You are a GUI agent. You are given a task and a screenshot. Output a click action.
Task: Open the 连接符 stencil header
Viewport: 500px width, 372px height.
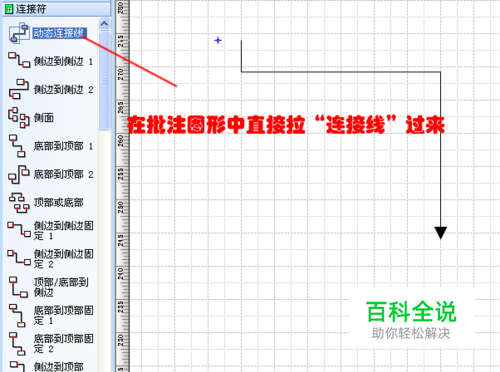57,9
